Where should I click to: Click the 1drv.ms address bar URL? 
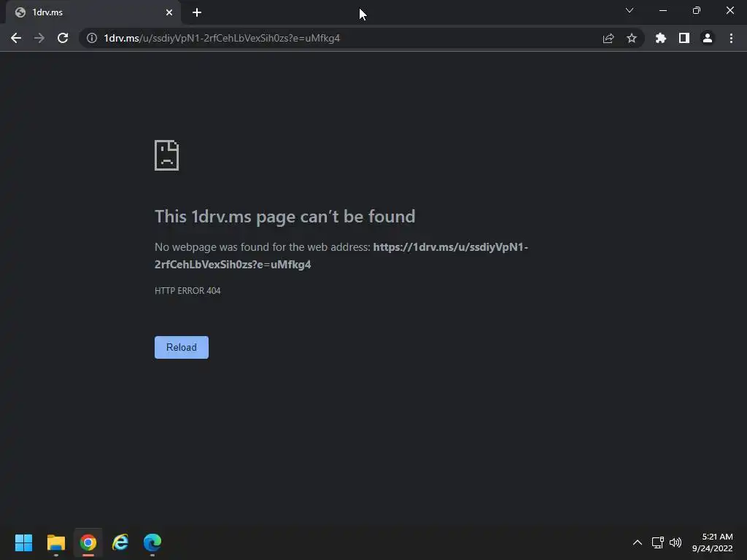click(222, 38)
